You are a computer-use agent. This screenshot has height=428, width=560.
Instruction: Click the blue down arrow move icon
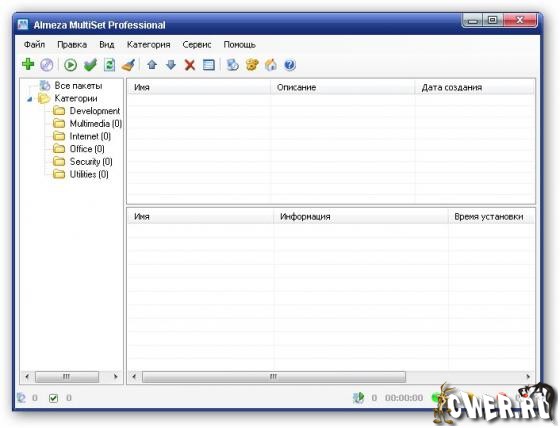tap(171, 65)
